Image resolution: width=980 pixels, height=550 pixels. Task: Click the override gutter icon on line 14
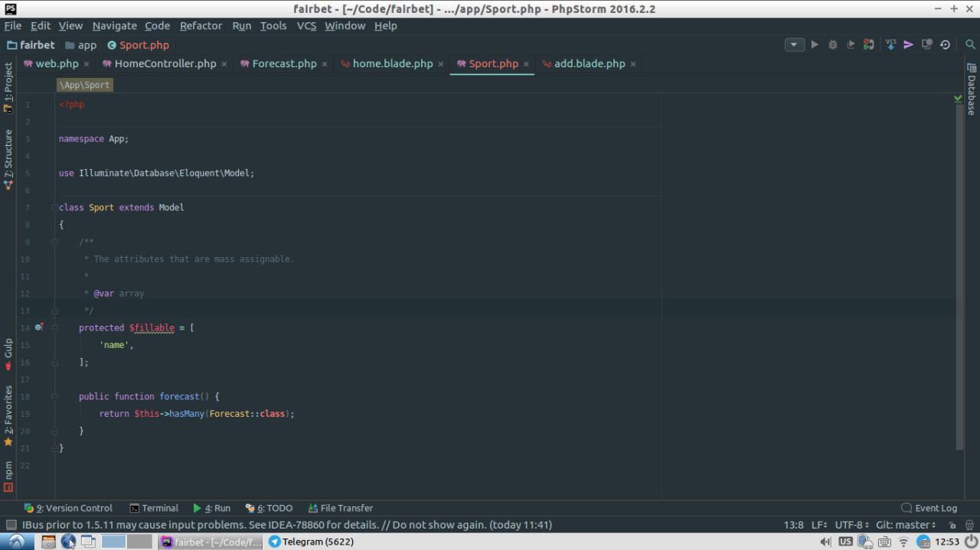point(38,327)
